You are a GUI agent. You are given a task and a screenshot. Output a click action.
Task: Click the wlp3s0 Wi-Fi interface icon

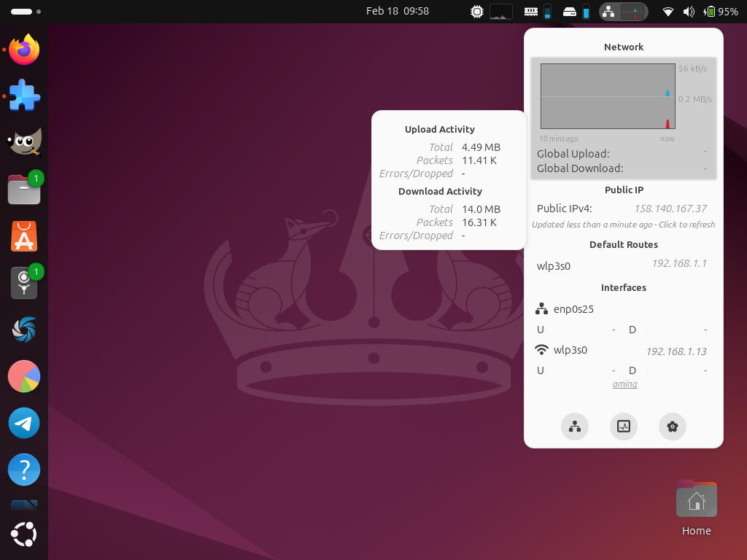(x=541, y=350)
